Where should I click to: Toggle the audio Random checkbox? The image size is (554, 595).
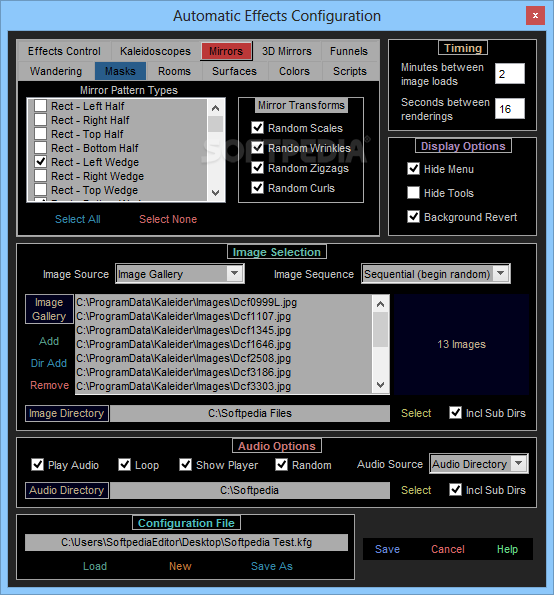click(282, 465)
